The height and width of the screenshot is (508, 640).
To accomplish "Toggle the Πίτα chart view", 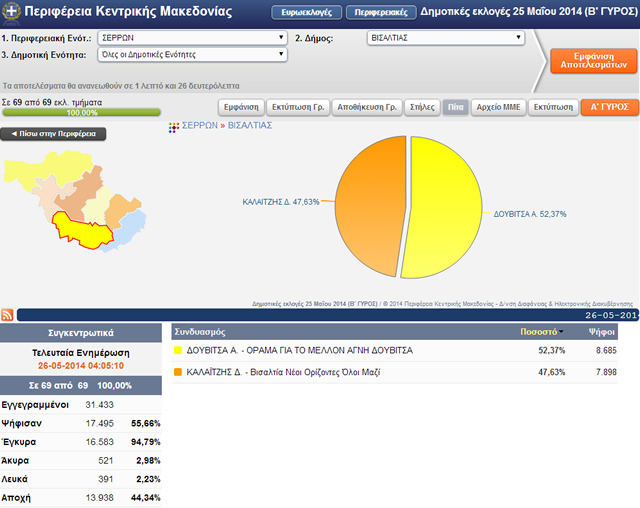I will tap(455, 107).
